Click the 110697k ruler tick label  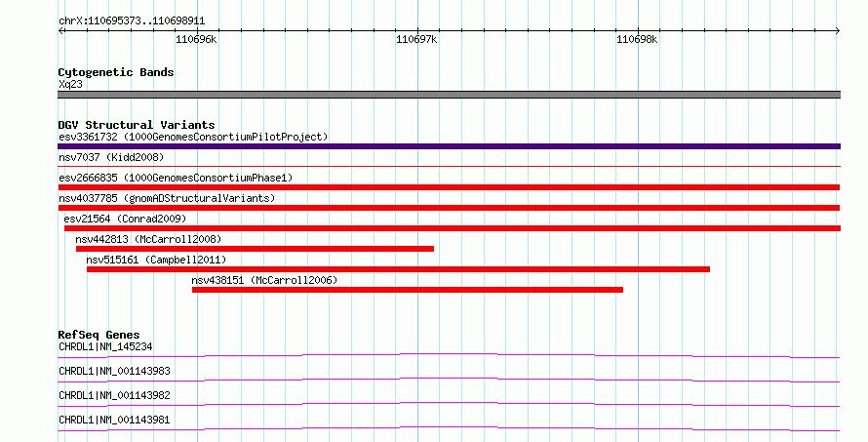pos(416,39)
